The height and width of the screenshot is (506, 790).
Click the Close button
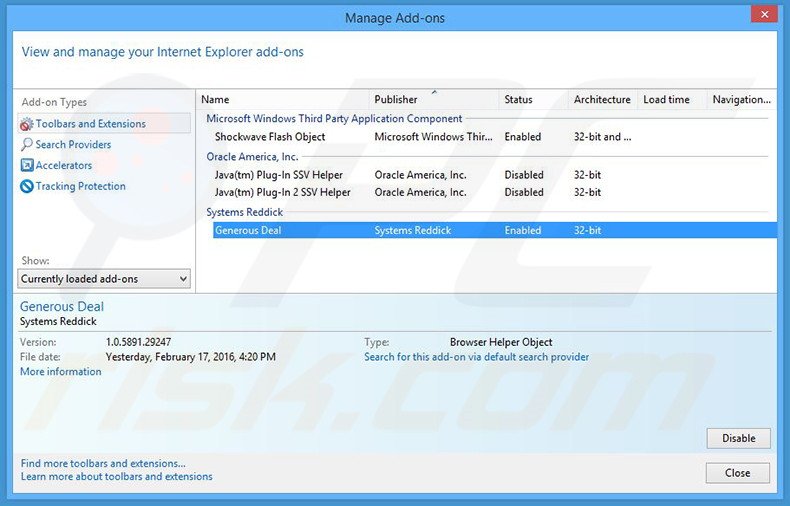pyautogui.click(x=738, y=473)
